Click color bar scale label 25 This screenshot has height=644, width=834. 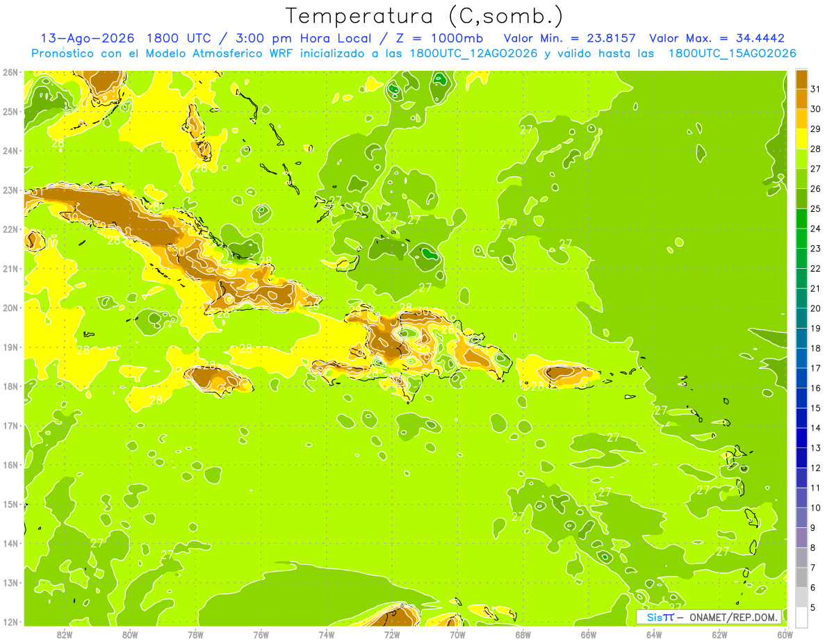pyautogui.click(x=816, y=208)
